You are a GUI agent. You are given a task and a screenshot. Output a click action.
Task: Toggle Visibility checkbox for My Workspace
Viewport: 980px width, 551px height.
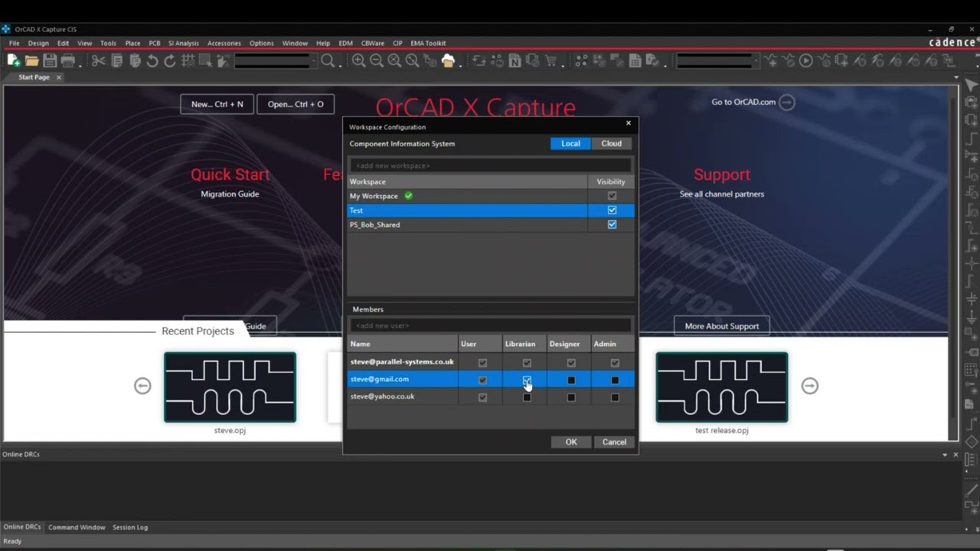click(x=612, y=196)
